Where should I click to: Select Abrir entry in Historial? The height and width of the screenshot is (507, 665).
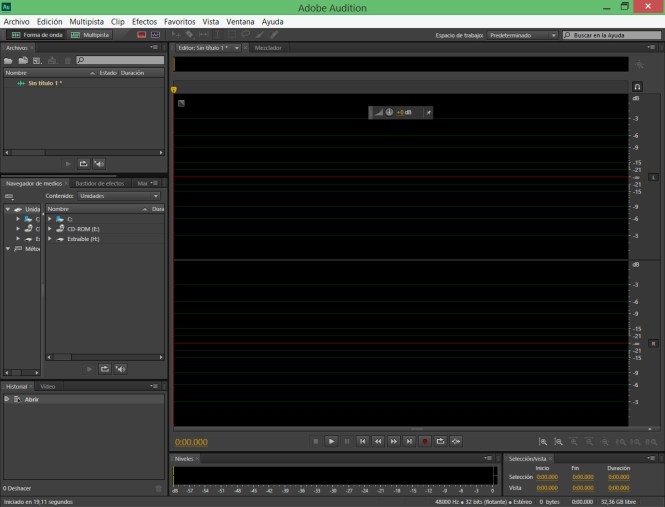[84, 399]
